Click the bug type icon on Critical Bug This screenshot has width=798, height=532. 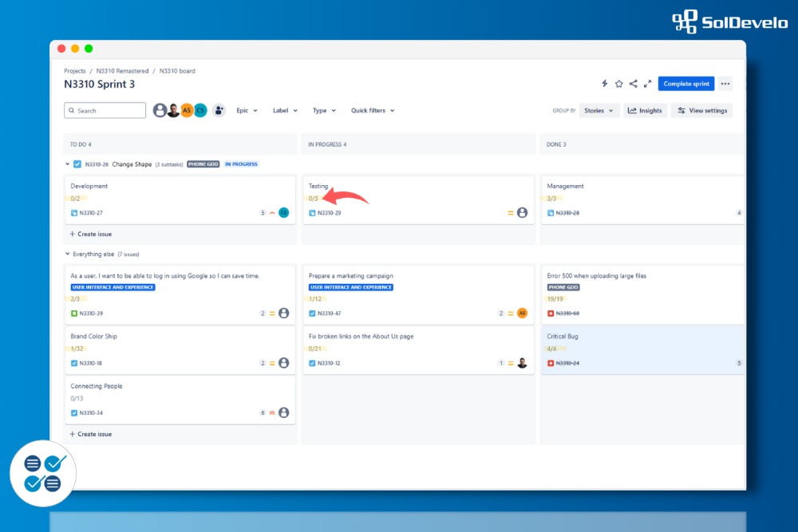tap(551, 363)
